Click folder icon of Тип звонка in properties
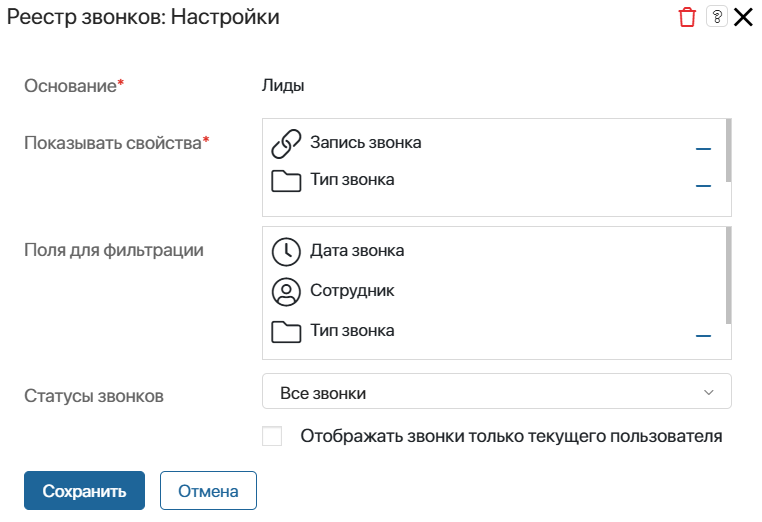The width and height of the screenshot is (762, 522). 286,181
